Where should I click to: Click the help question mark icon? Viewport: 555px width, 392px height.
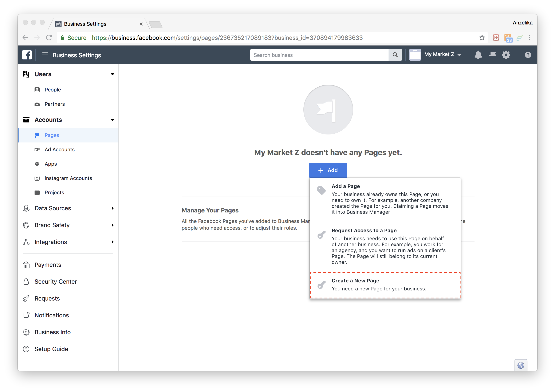528,55
